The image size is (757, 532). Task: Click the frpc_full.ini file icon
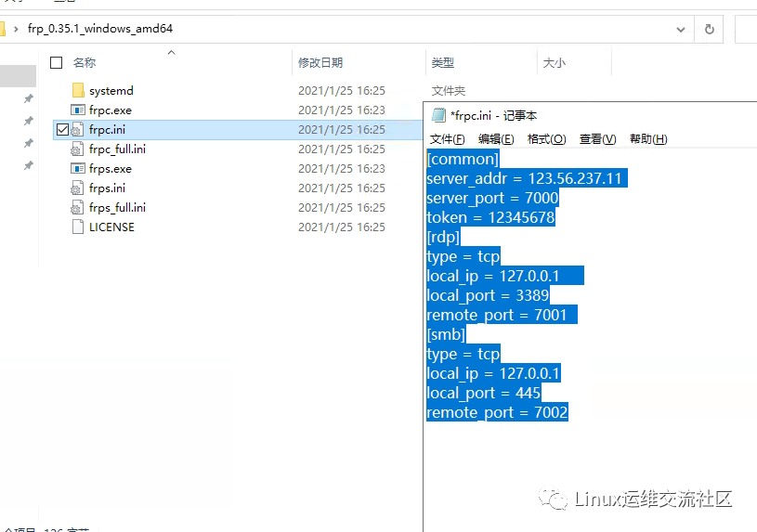[77, 149]
